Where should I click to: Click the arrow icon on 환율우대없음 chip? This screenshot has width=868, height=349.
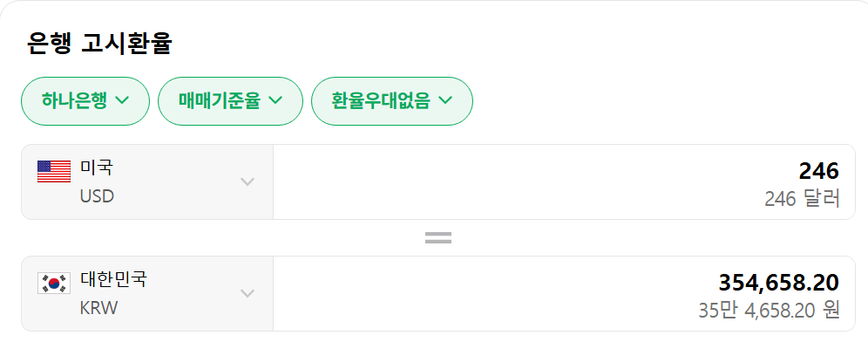[446, 100]
